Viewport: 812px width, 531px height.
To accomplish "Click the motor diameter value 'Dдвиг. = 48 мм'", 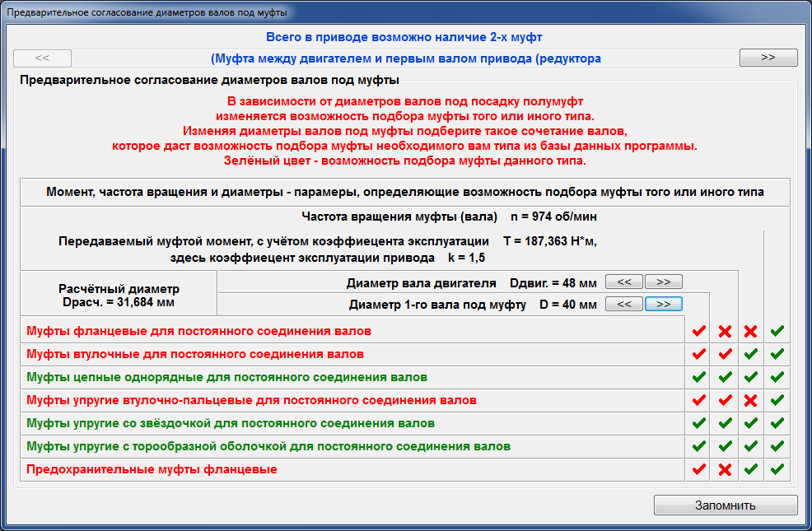I will click(x=553, y=283).
